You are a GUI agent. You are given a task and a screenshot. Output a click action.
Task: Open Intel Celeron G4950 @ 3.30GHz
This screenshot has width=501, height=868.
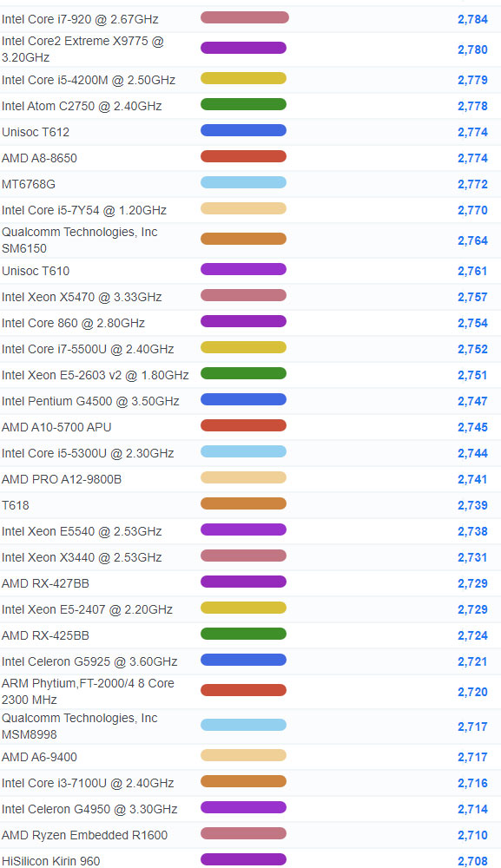(x=89, y=809)
